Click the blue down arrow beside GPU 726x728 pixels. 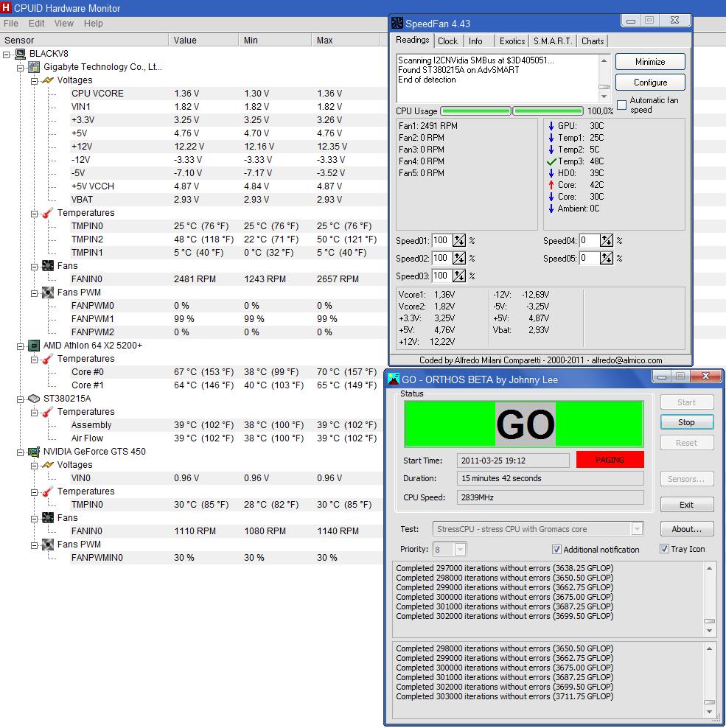(x=551, y=126)
